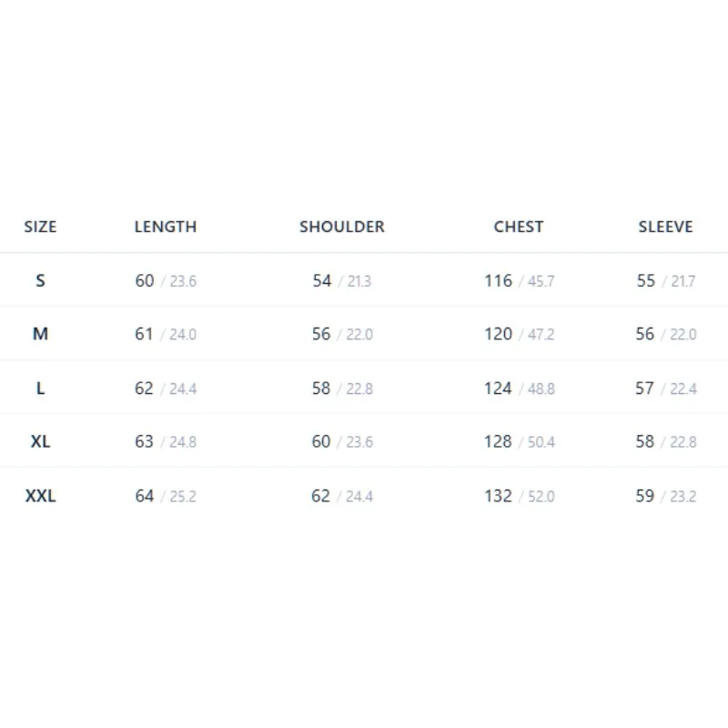The width and height of the screenshot is (728, 728).
Task: Click shoulder inch value 22.8 in L row
Action: pos(359,389)
